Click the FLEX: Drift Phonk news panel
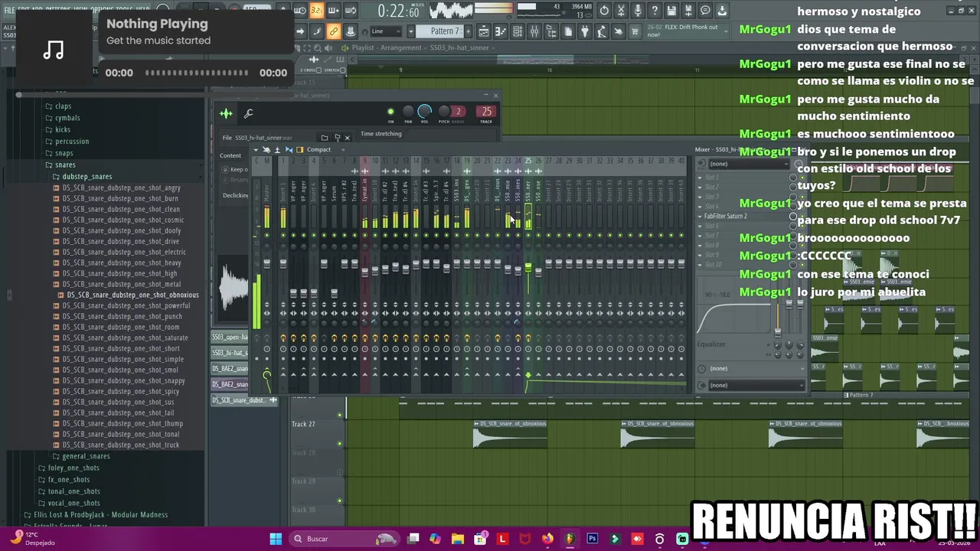The image size is (980, 551). (x=686, y=31)
